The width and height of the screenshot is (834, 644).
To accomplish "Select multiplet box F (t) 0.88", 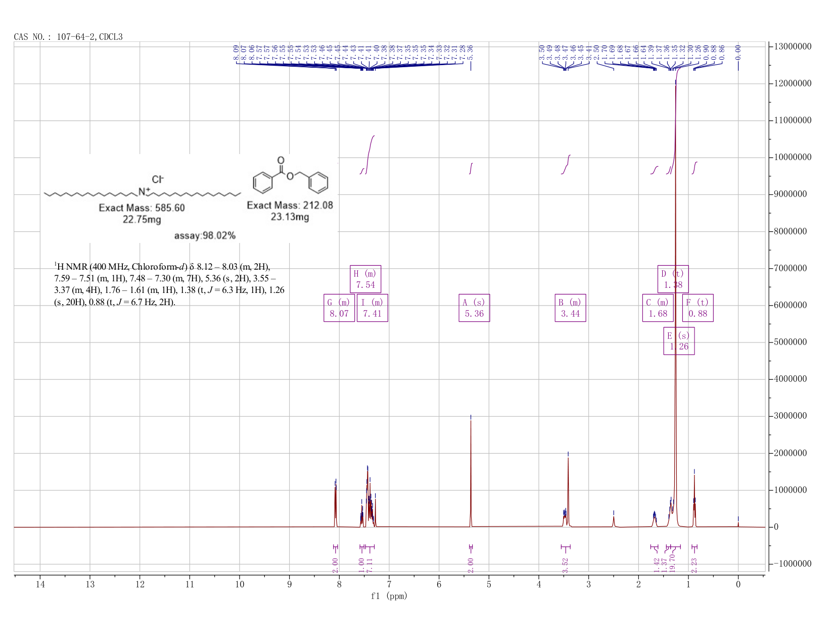I will [x=698, y=308].
